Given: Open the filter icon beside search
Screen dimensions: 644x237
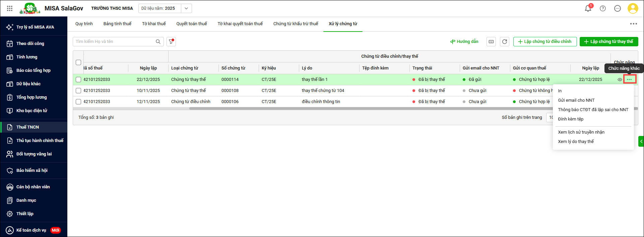Looking at the screenshot, I should coord(171,42).
